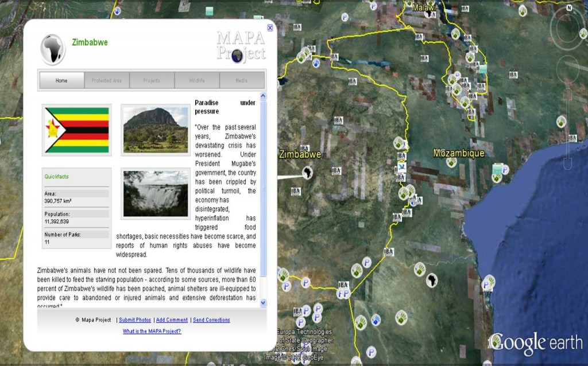Screen dimensions: 588x366
Task: Close the Zimbabwe info balloon
Action: (x=270, y=28)
